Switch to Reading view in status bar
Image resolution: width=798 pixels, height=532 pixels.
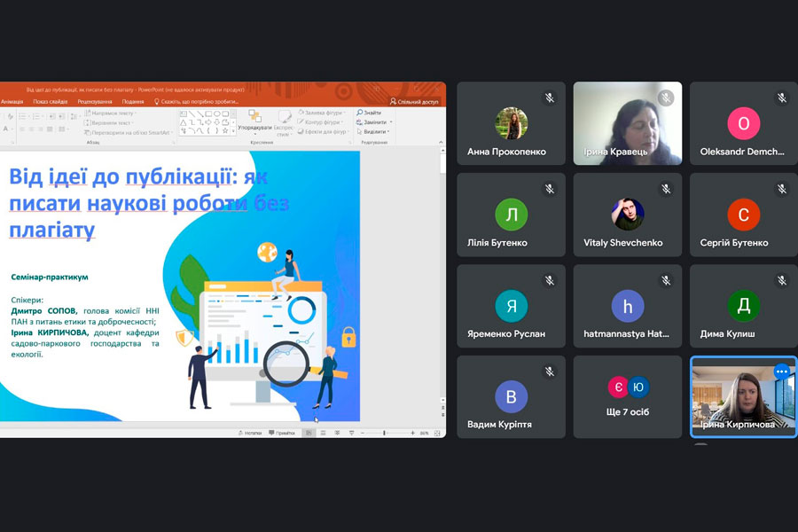click(x=337, y=434)
